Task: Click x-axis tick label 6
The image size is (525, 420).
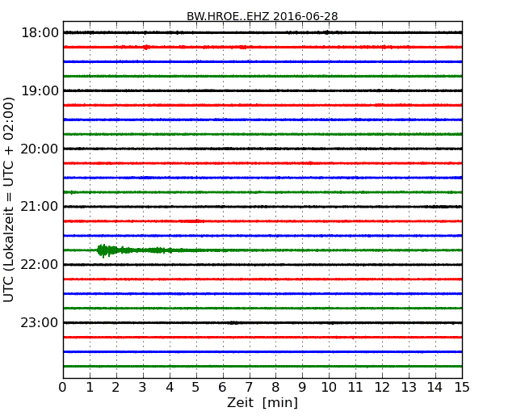Action: pyautogui.click(x=222, y=388)
